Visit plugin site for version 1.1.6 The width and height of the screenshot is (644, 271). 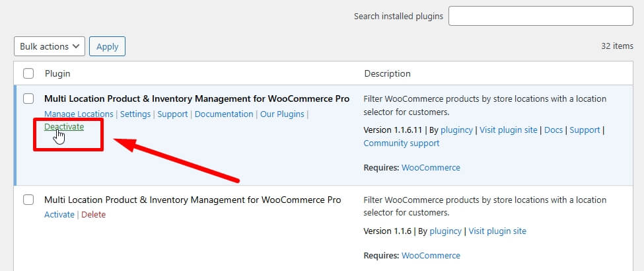tap(497, 231)
